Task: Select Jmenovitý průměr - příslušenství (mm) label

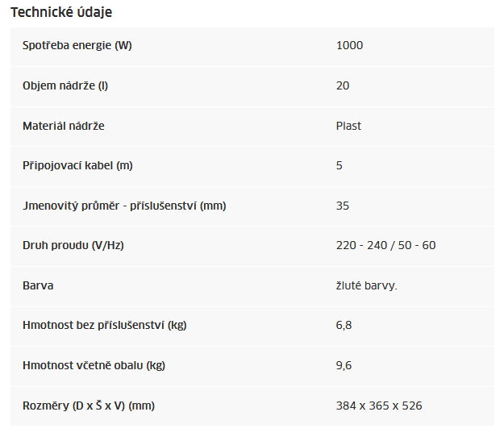Action: (124, 206)
